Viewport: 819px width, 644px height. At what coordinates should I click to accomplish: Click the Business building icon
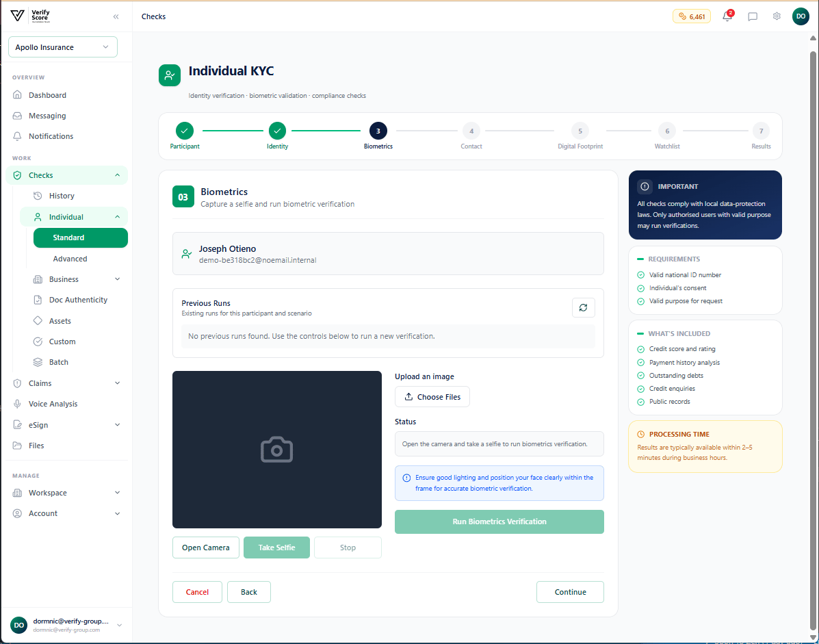pyautogui.click(x=38, y=279)
